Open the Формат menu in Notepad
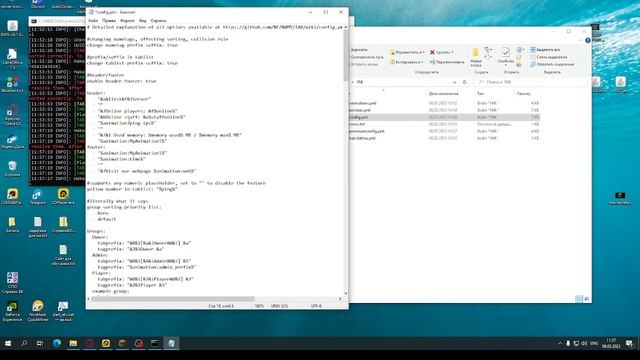640x360 pixels. pos(127,20)
